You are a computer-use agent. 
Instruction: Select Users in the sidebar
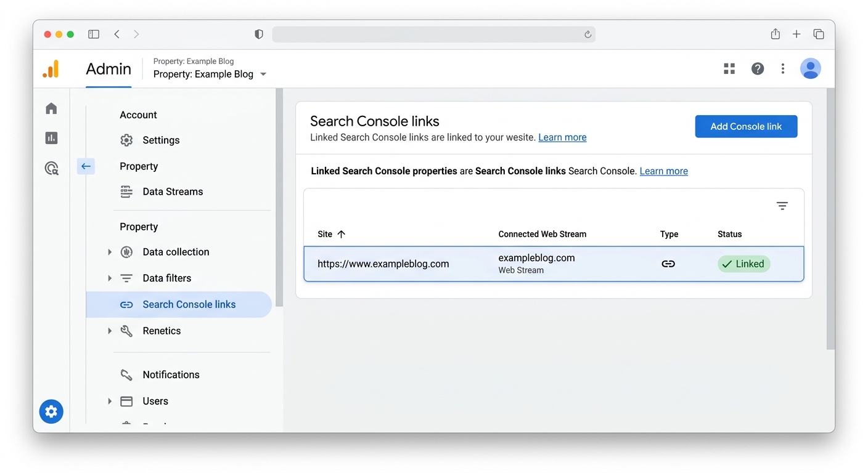point(155,401)
